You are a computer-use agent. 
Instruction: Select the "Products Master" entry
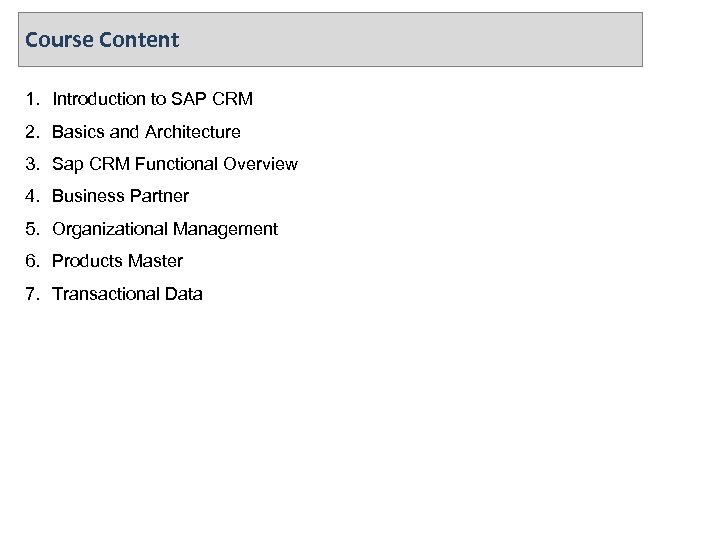point(117,261)
